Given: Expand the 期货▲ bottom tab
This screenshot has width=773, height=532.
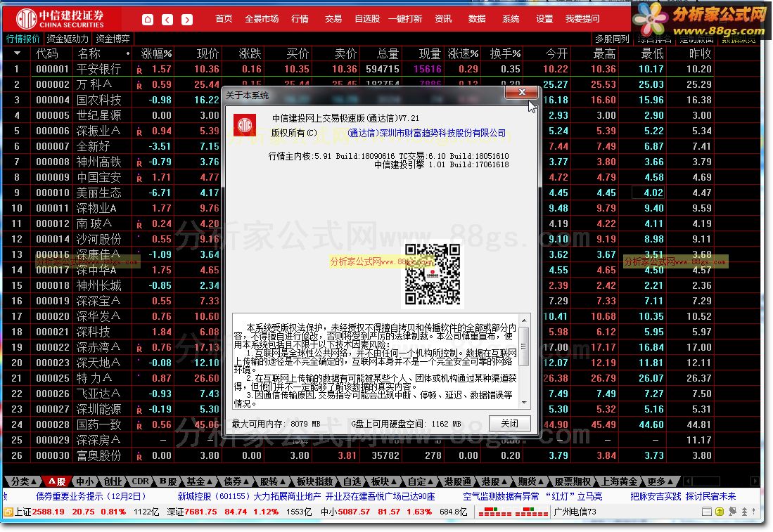Looking at the screenshot, I should pyautogui.click(x=530, y=481).
